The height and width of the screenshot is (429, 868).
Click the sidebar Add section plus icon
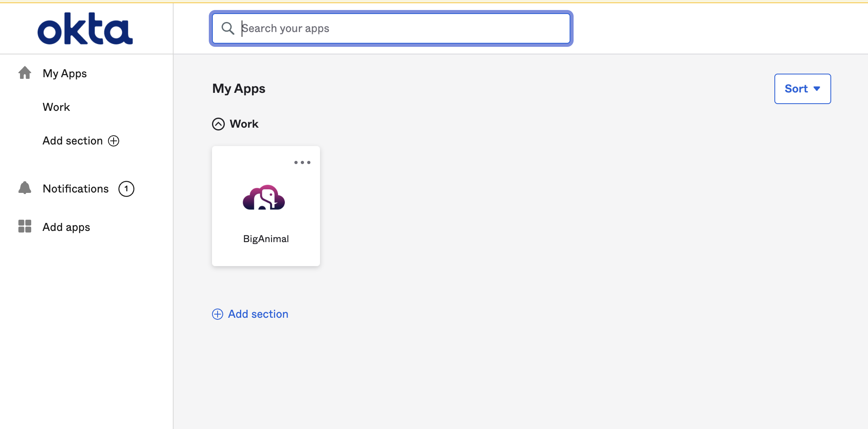[114, 141]
